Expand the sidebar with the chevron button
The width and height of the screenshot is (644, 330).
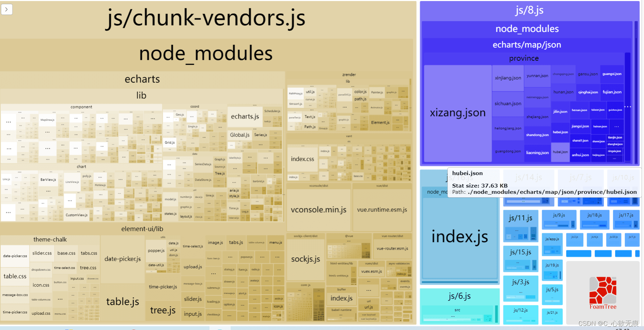tap(7, 9)
